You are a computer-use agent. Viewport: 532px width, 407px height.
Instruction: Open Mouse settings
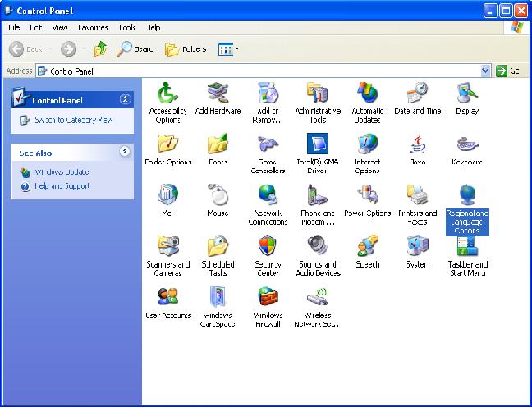click(218, 200)
